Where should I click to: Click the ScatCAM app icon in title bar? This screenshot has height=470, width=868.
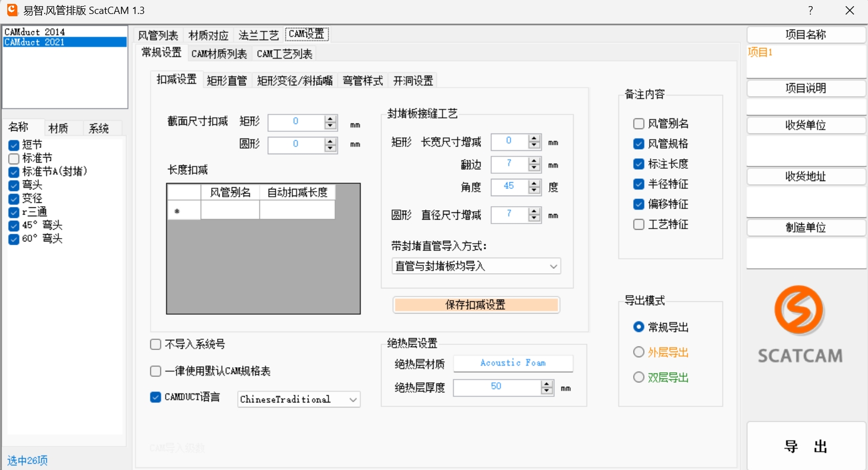click(12, 10)
